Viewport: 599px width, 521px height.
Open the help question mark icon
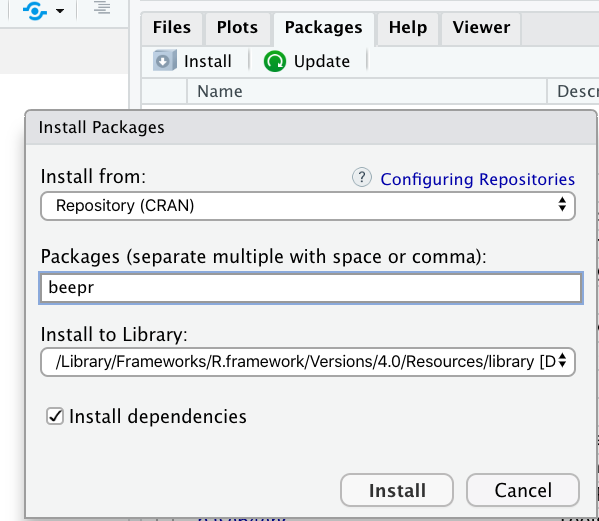click(361, 178)
